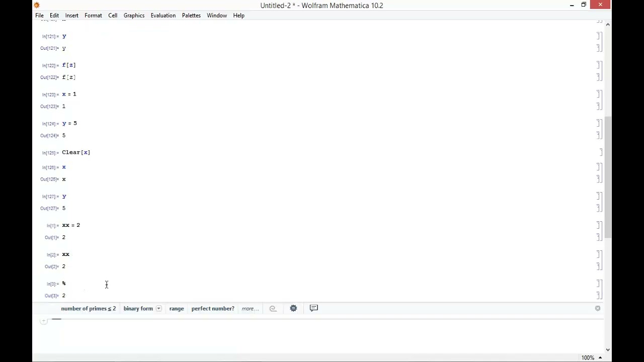Click the 'xx' input in In[2]
Screen dimensions: 644x362
[x=65, y=254]
